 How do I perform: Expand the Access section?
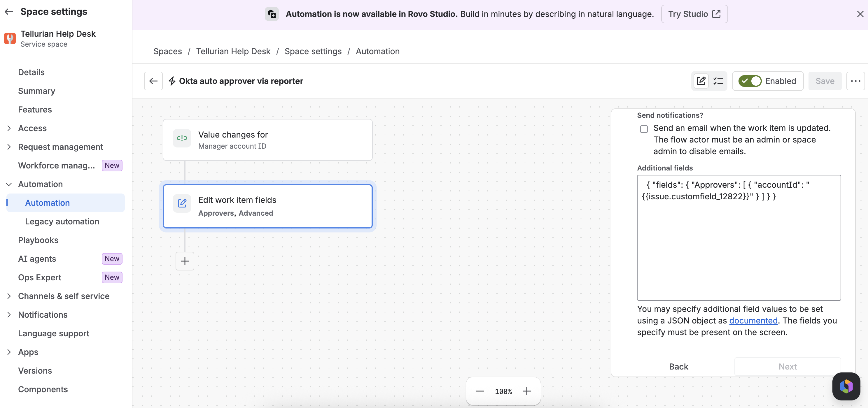click(x=9, y=128)
